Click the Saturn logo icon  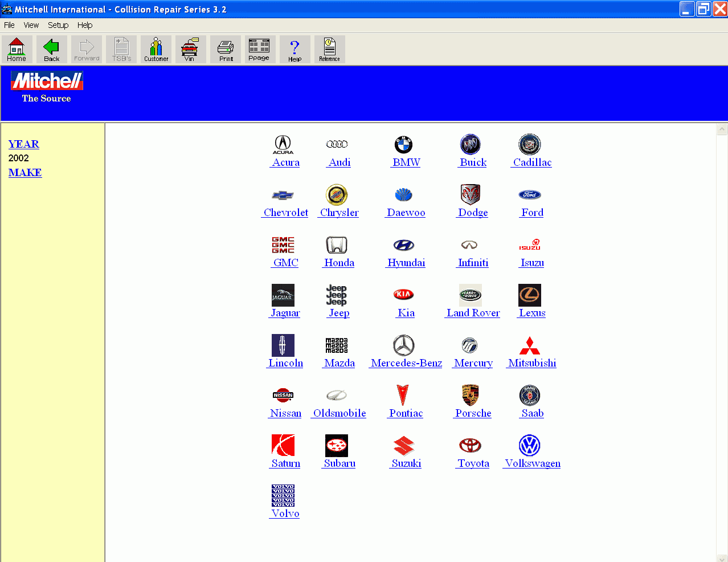coord(283,446)
